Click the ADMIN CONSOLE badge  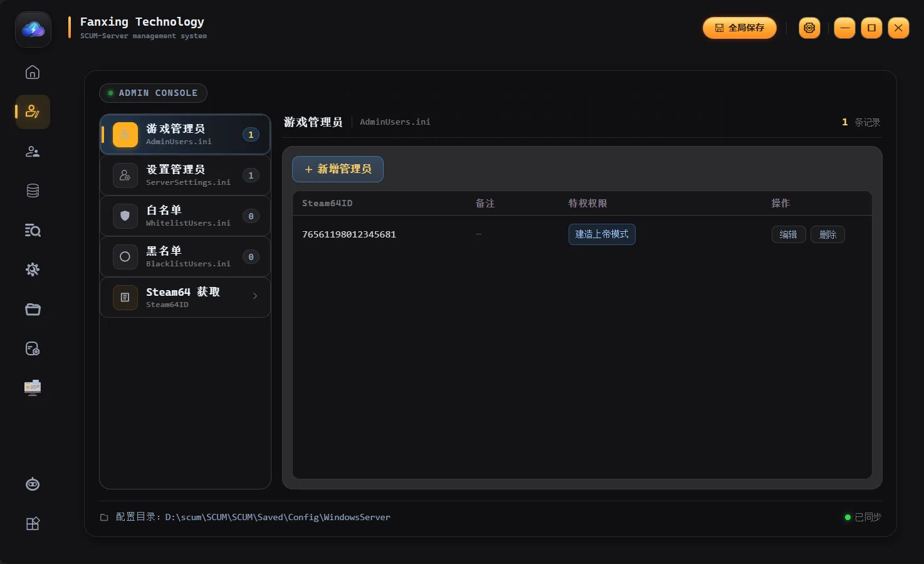(153, 93)
